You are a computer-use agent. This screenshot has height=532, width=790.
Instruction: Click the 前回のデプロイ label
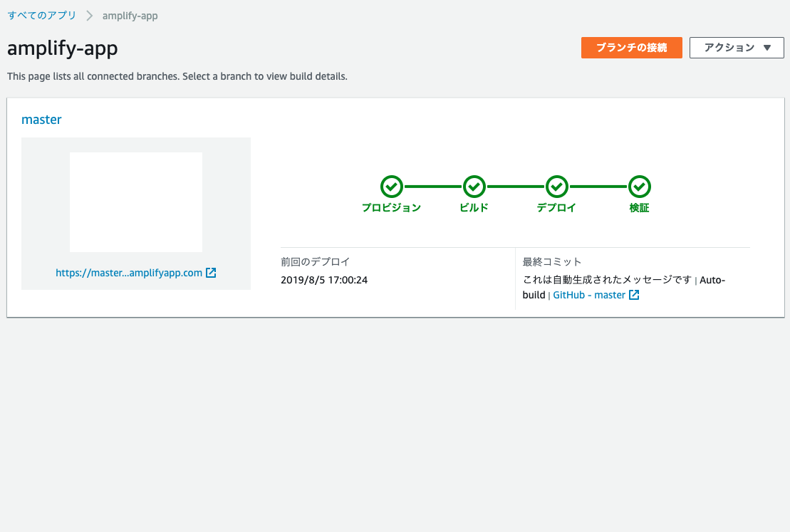(315, 262)
